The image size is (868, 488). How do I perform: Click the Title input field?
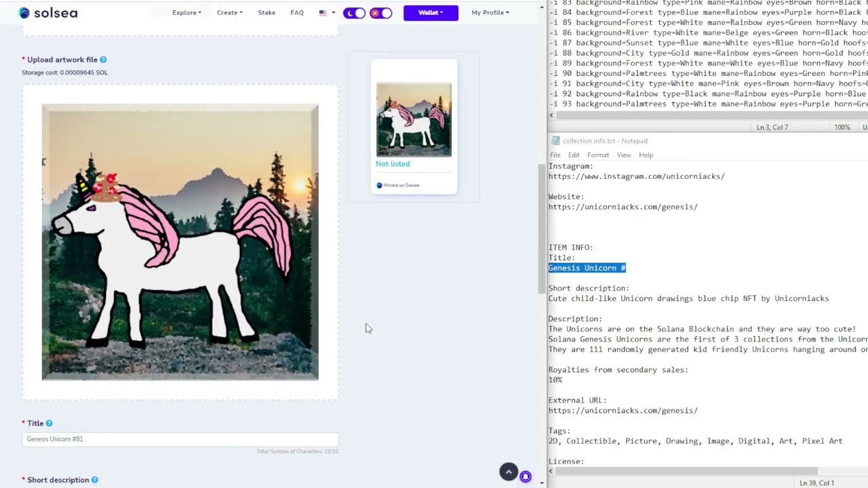coord(180,439)
